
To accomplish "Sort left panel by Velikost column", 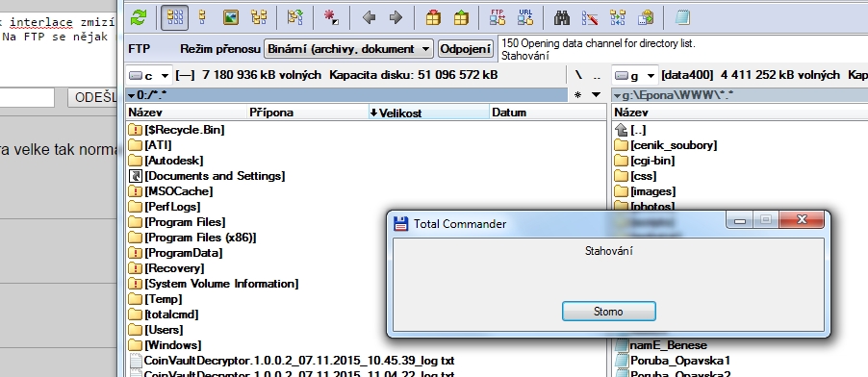I will [x=429, y=113].
